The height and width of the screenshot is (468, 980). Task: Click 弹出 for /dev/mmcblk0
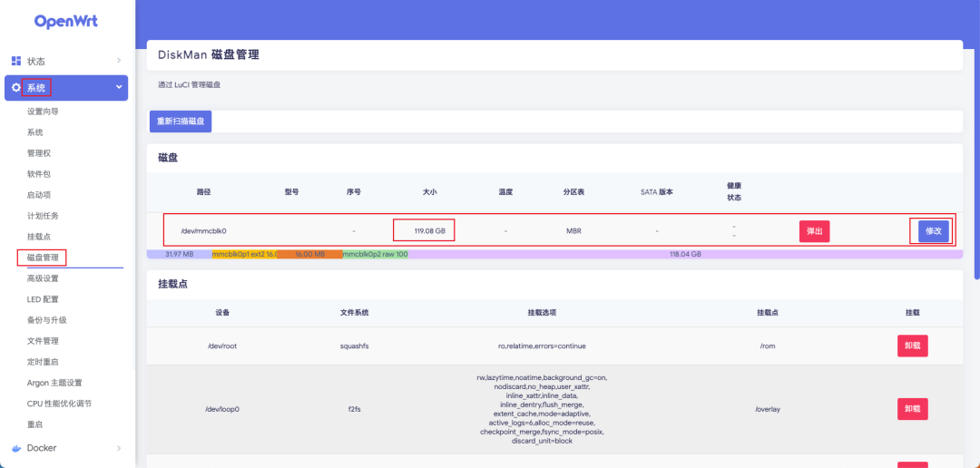(814, 231)
